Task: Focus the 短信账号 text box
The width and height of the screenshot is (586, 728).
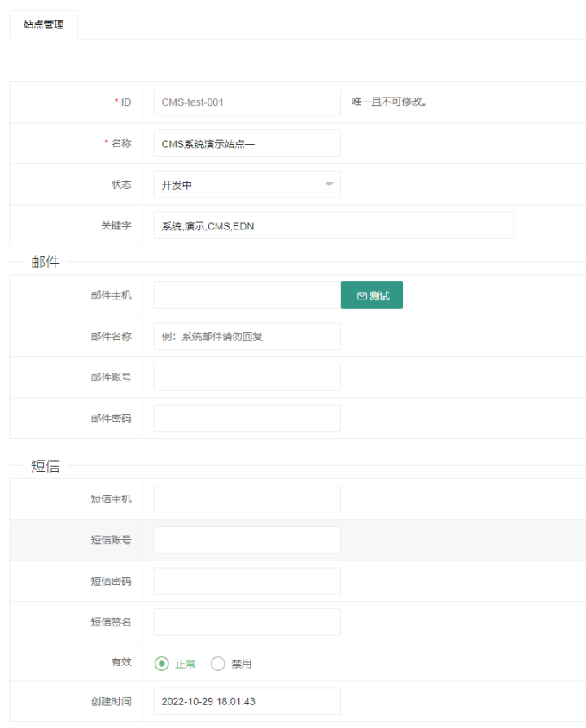Action: [247, 540]
